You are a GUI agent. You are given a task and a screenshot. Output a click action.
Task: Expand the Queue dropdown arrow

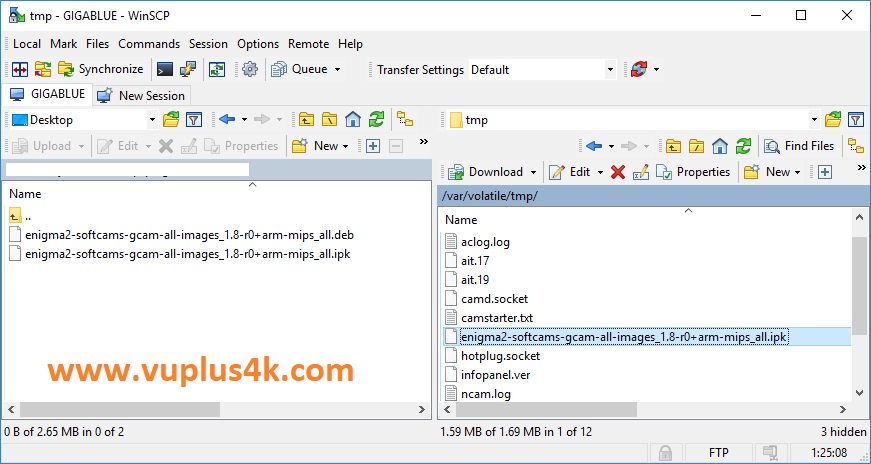(x=337, y=69)
